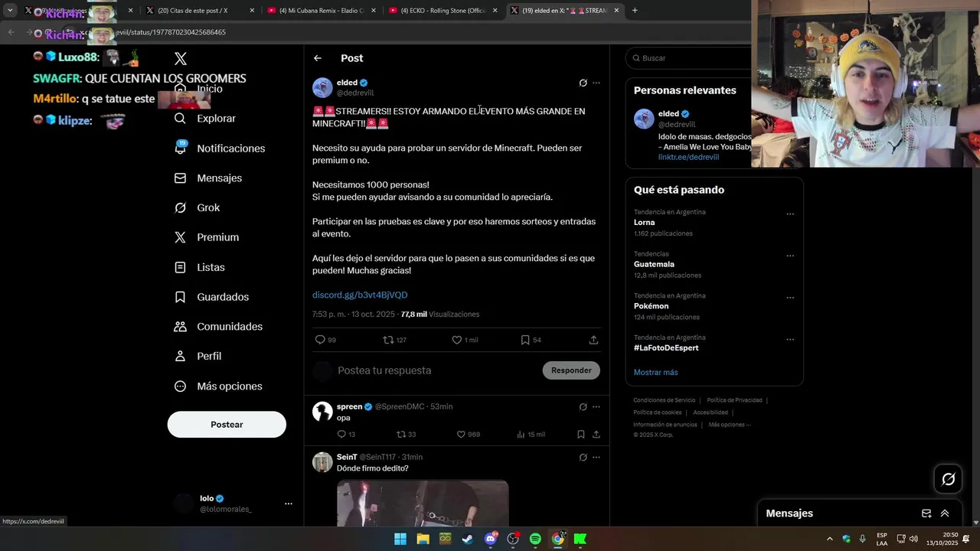Open more options for #LaFotoDeEspert trend
Screen dimensions: 980x551
(x=790, y=340)
